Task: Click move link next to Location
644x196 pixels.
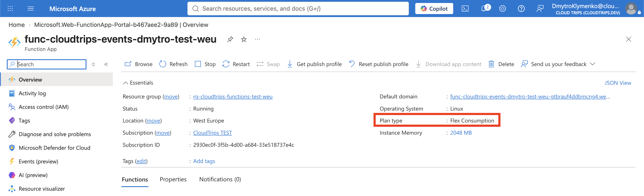Action: (x=153, y=121)
